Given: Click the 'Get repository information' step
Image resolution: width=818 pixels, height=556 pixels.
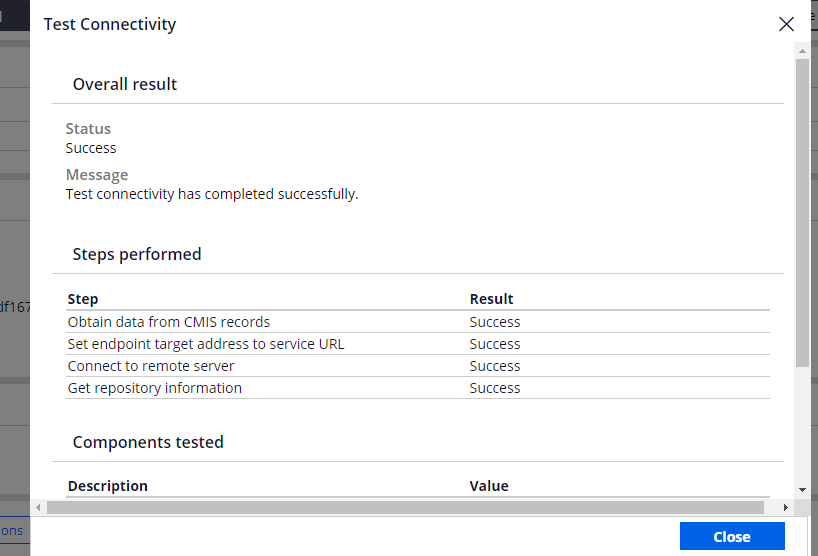Looking at the screenshot, I should pyautogui.click(x=154, y=388).
